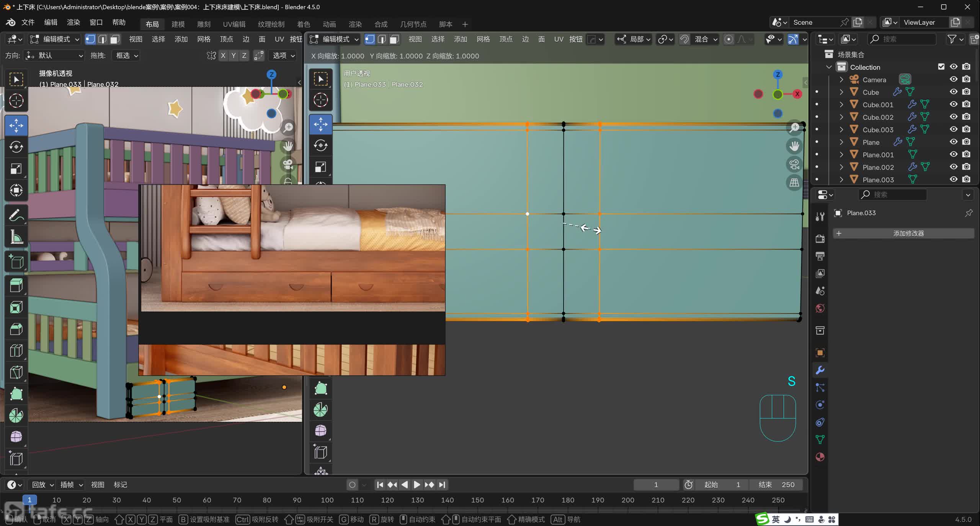Switch to face select mode in right viewport
This screenshot has height=526, width=980.
coord(394,39)
